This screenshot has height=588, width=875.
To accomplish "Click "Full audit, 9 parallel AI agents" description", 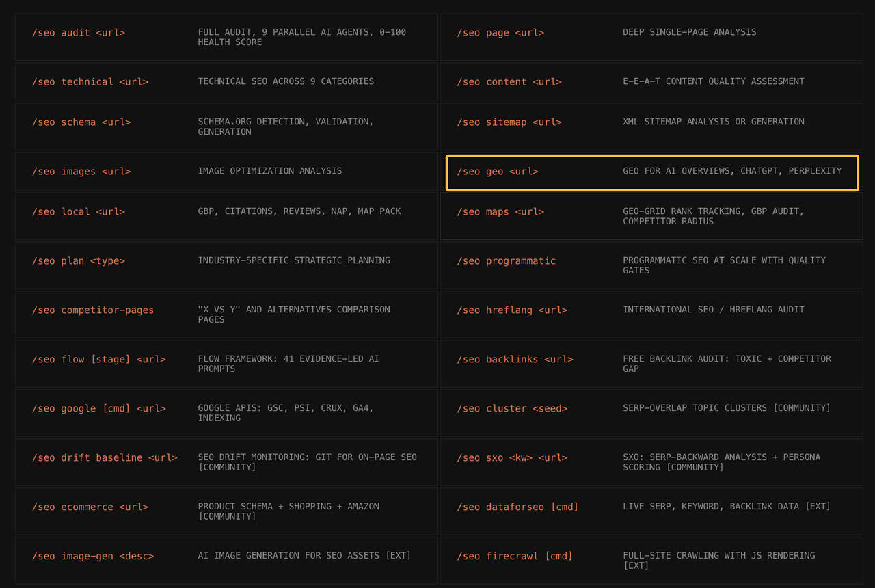I will click(x=302, y=37).
